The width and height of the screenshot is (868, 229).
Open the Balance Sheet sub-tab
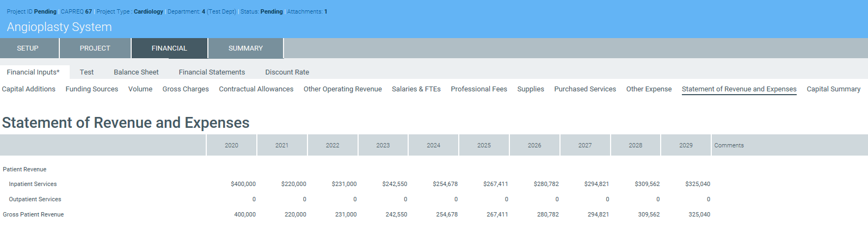point(136,72)
